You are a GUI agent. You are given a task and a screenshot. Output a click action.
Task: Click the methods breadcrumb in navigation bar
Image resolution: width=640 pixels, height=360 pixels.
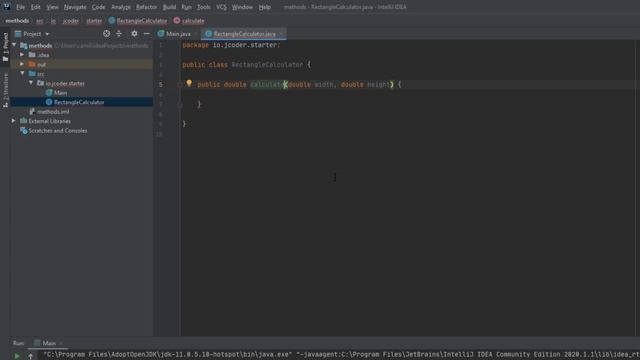click(x=17, y=21)
